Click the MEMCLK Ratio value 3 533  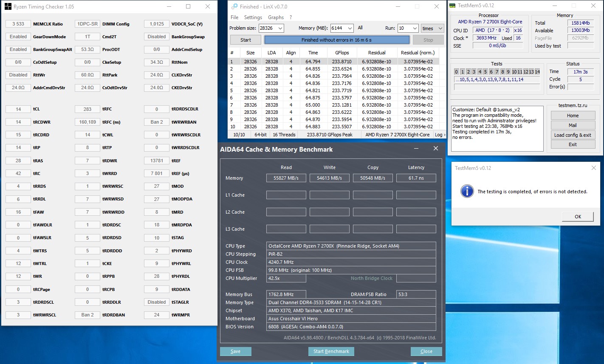pyautogui.click(x=18, y=24)
